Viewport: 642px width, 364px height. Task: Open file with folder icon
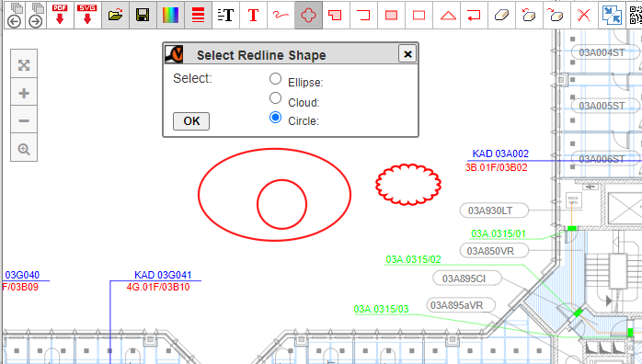tap(116, 15)
